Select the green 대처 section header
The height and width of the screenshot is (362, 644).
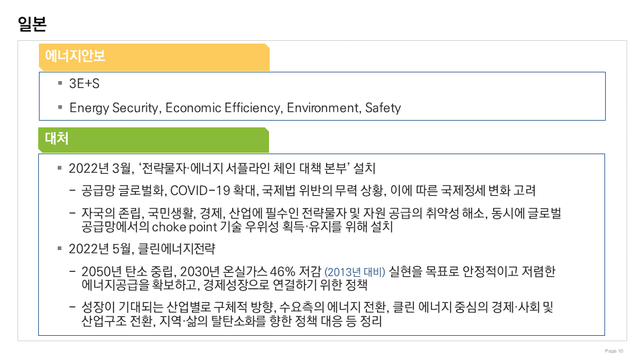coord(154,139)
